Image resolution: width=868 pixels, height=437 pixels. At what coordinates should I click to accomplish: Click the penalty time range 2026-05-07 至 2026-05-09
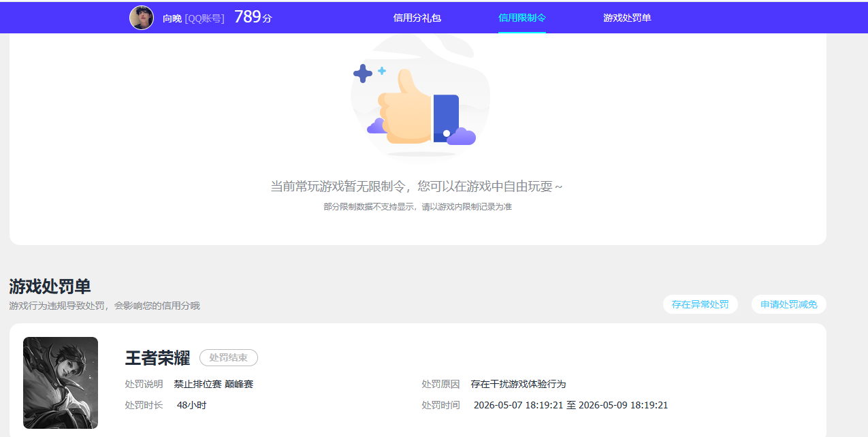570,405
